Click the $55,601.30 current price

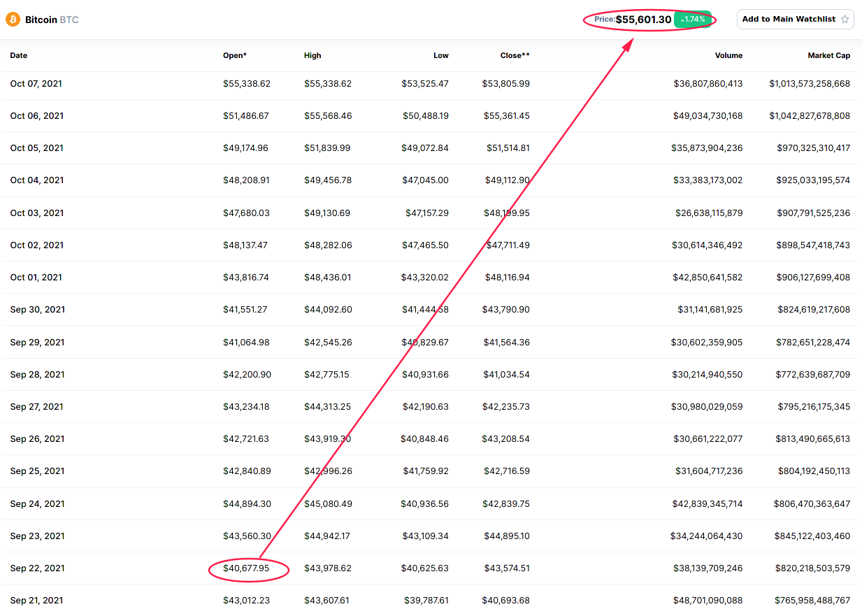click(643, 20)
